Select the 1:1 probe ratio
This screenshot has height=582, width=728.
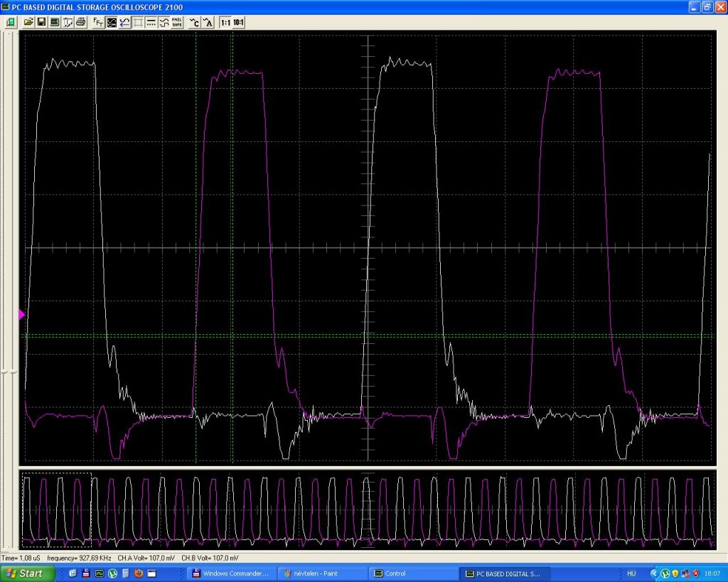(x=225, y=22)
